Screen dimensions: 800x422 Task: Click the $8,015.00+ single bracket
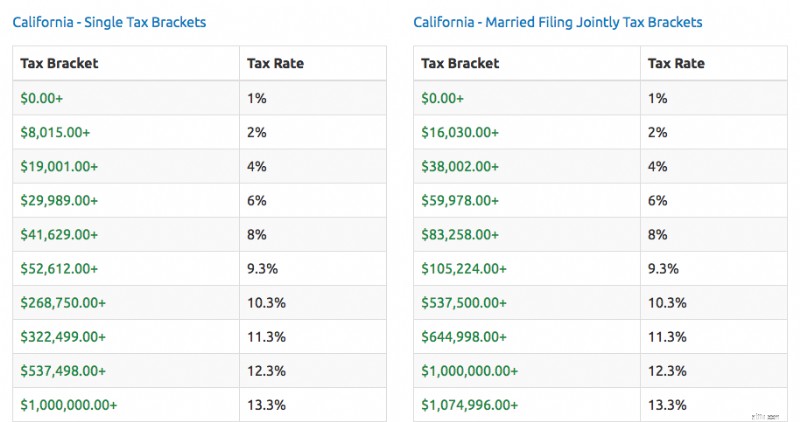(55, 133)
